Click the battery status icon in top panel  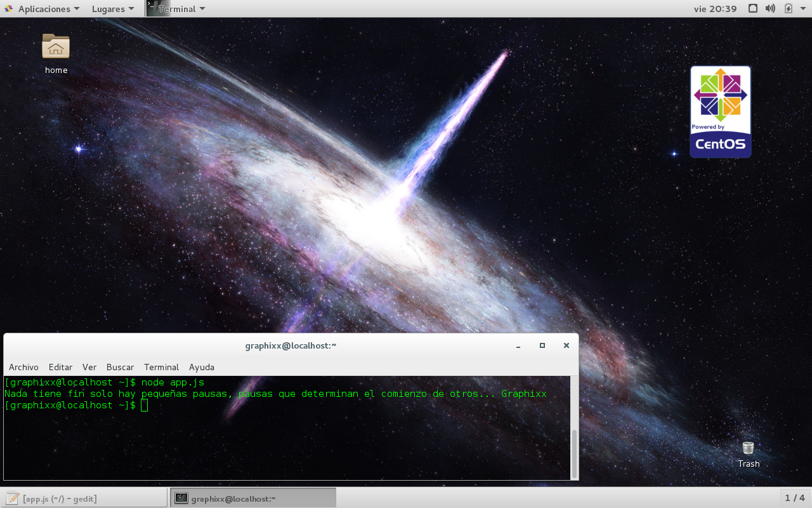click(x=788, y=9)
